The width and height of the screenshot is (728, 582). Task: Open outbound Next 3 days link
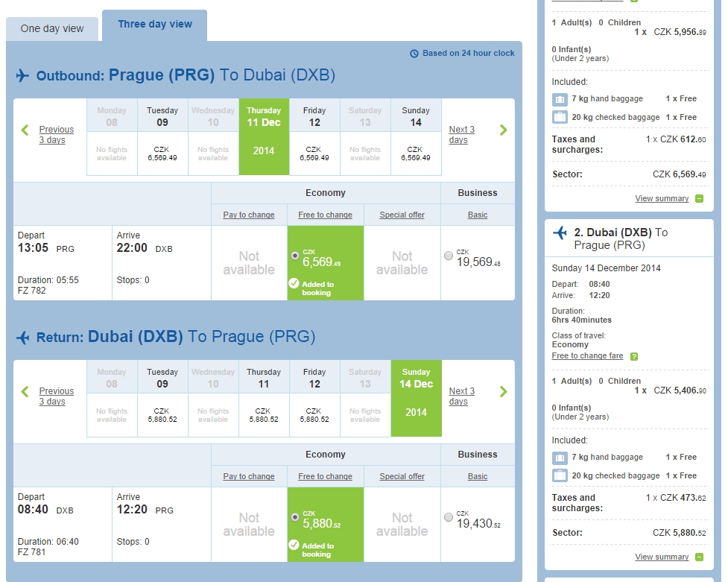click(461, 135)
